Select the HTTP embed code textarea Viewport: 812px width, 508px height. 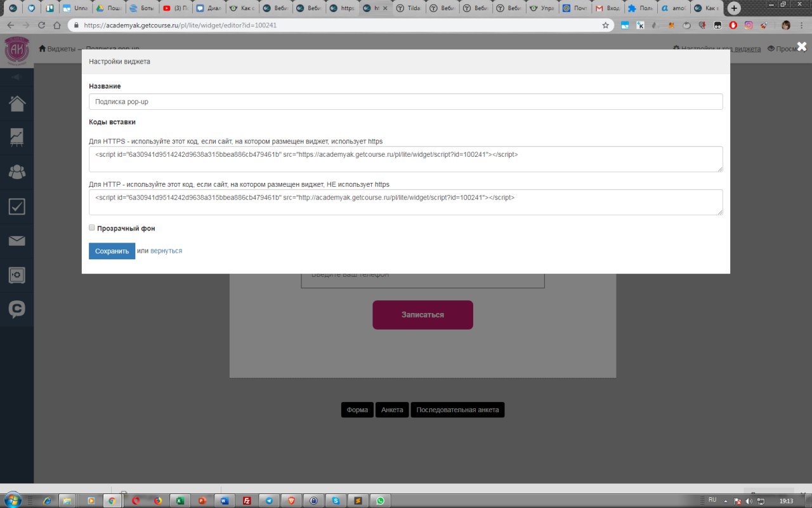tap(405, 202)
